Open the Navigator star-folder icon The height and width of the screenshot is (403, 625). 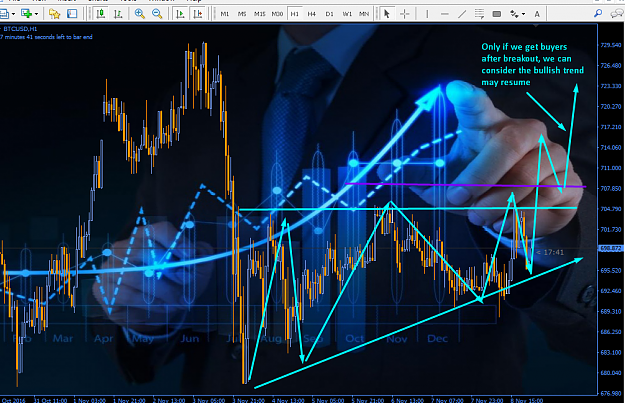54,14
